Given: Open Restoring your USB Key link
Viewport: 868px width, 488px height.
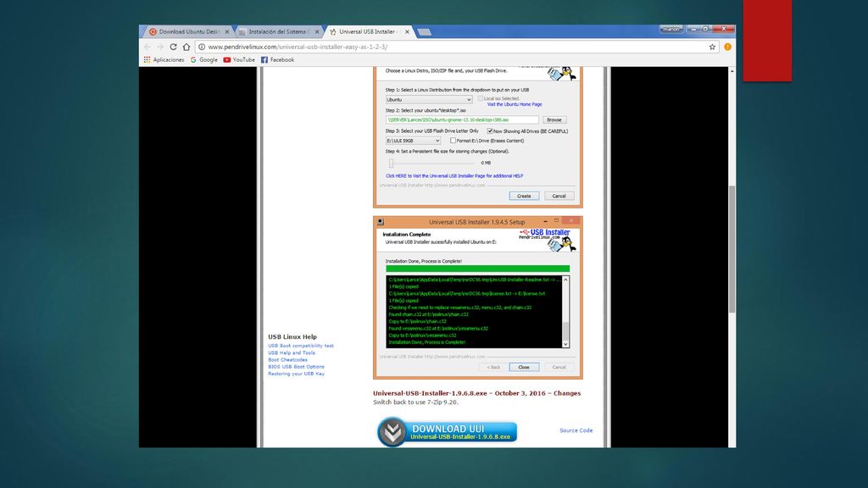Looking at the screenshot, I should 296,374.
